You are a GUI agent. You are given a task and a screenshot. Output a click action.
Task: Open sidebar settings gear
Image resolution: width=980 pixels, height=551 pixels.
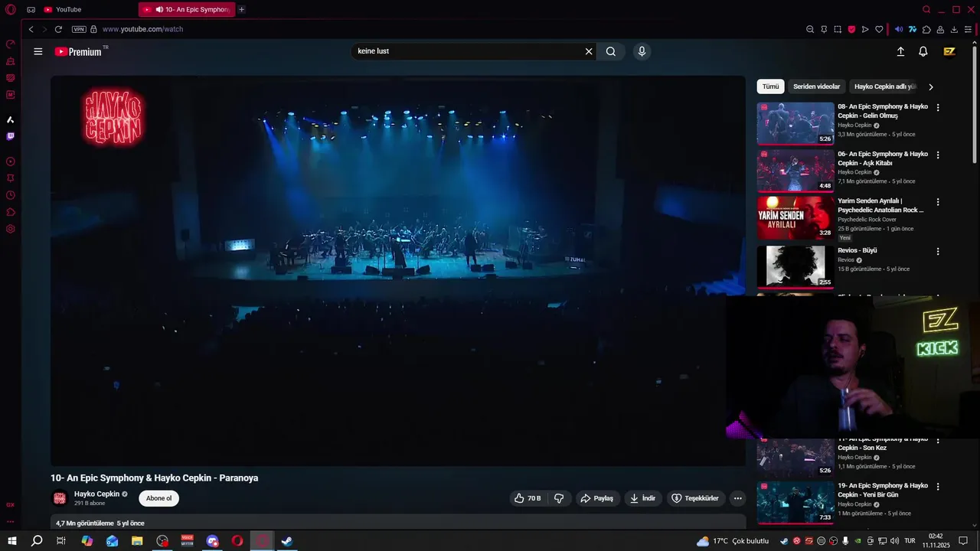[11, 229]
